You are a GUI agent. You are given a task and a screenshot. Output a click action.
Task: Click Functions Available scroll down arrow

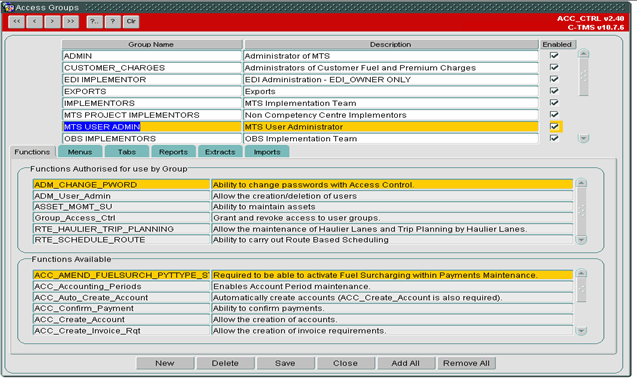[581, 331]
